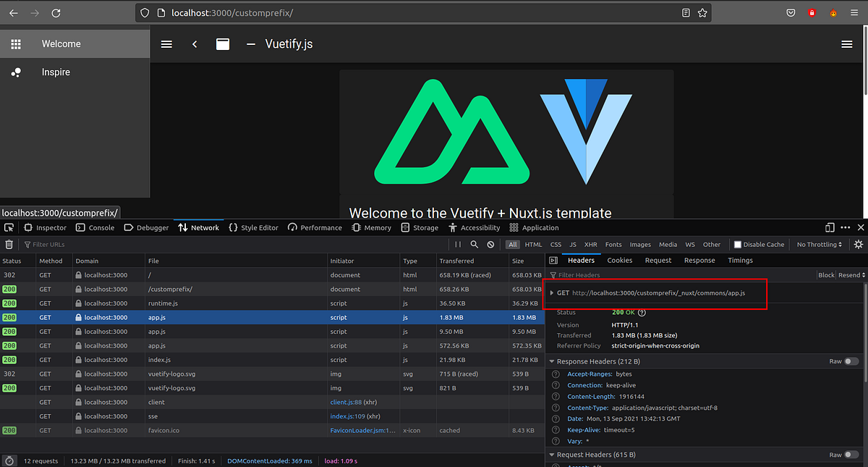The width and height of the screenshot is (868, 467).
Task: Toggle Vuetify navigation drawer hamburger icon
Action: tap(166, 44)
